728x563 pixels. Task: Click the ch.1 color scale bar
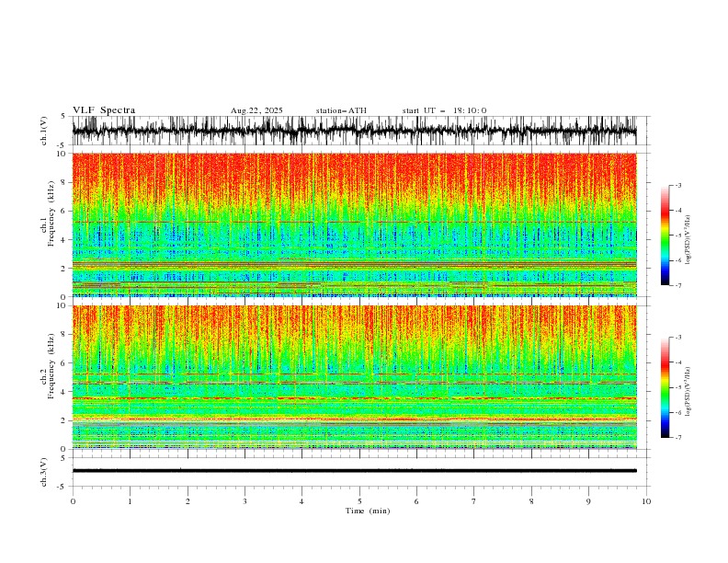tap(665, 236)
